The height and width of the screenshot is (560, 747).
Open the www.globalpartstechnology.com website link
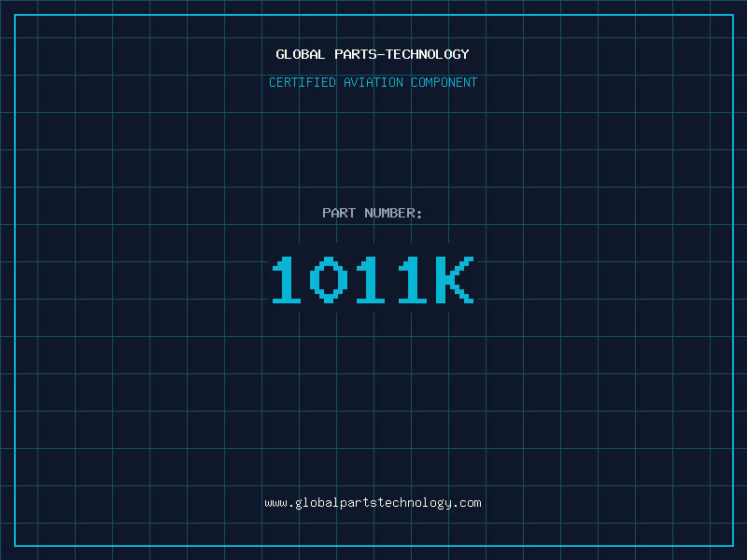click(x=373, y=503)
